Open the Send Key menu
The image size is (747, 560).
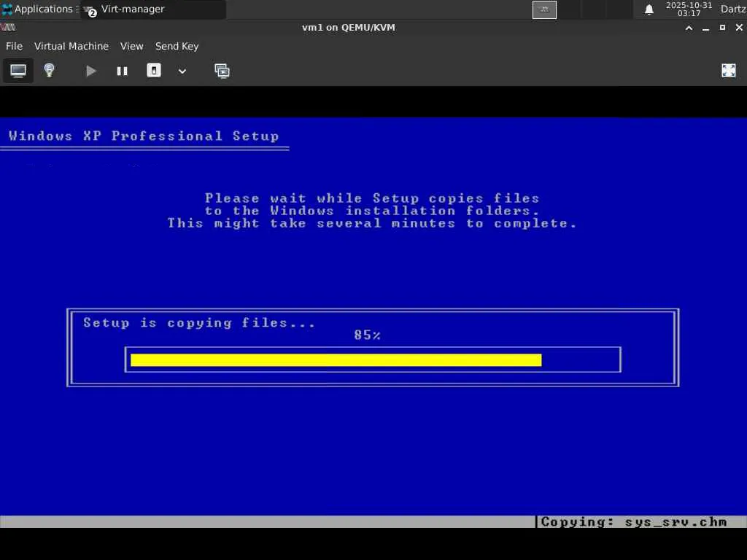click(x=177, y=46)
